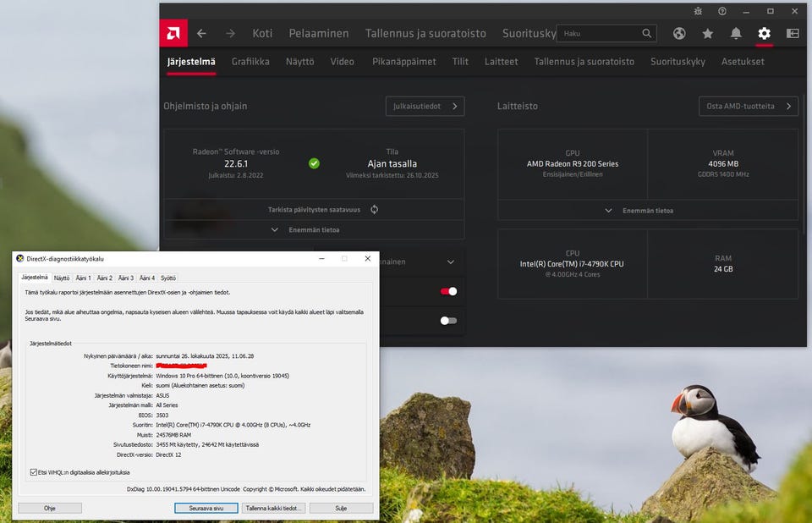Image resolution: width=812 pixels, height=523 pixels.
Task: Switch to the Asetukset tab
Action: pyautogui.click(x=743, y=62)
